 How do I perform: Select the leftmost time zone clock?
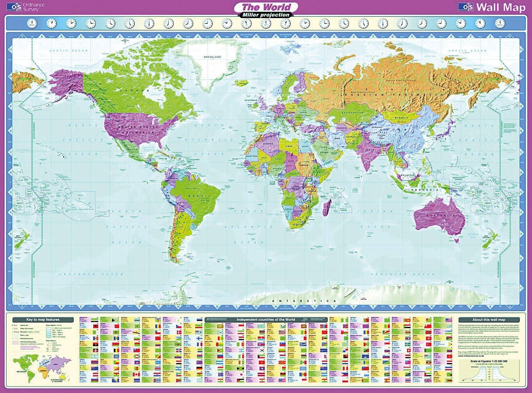(x=32, y=23)
